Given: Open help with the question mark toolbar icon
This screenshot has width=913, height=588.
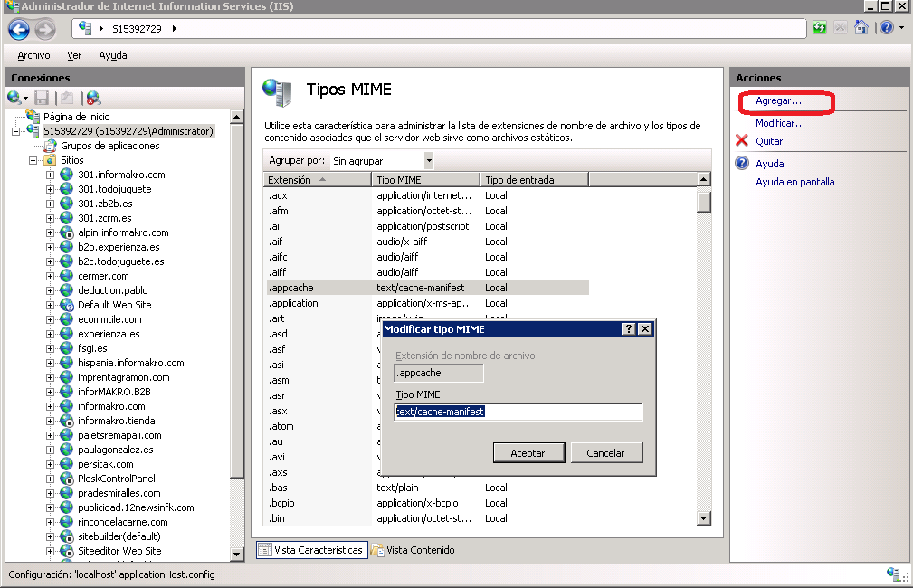Looking at the screenshot, I should point(888,27).
